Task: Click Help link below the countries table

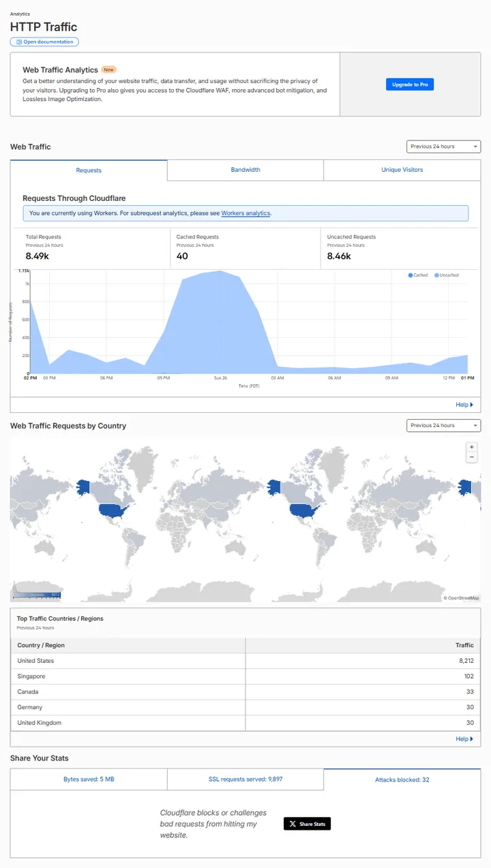Action: tap(464, 739)
